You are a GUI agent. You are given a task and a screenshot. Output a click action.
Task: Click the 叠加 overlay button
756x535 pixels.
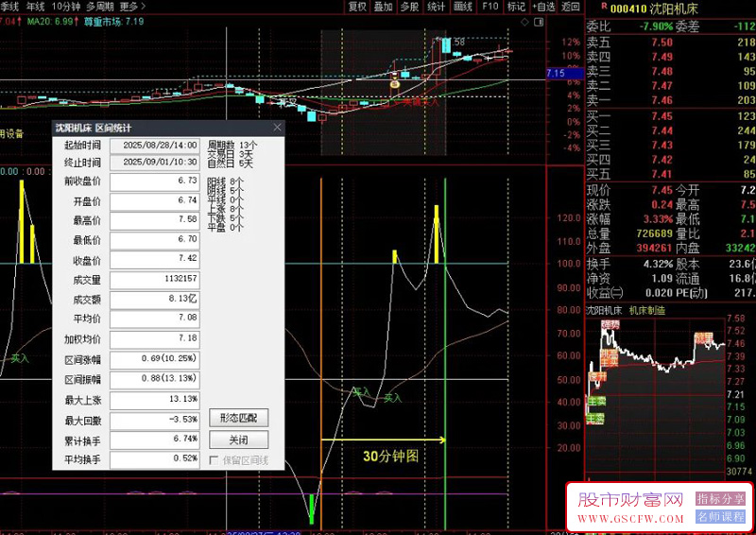(384, 7)
